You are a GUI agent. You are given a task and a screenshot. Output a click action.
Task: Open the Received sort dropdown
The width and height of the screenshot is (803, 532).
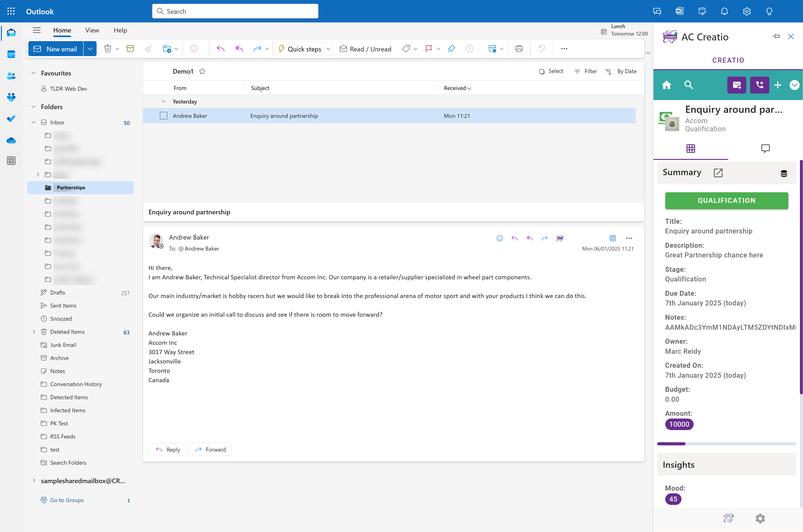point(457,88)
